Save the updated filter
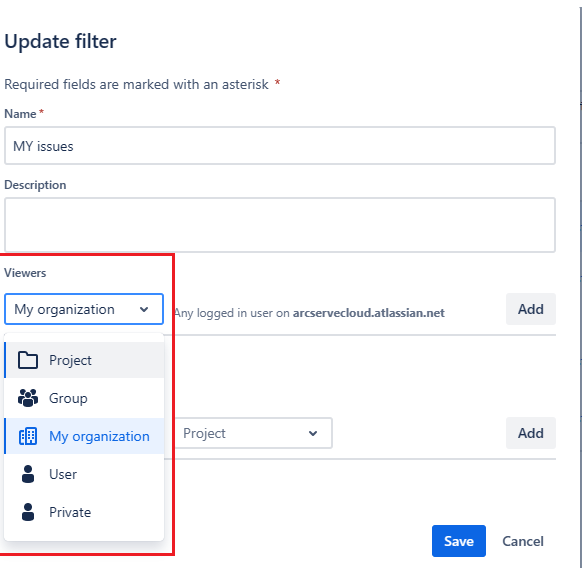The image size is (582, 568). 459,541
